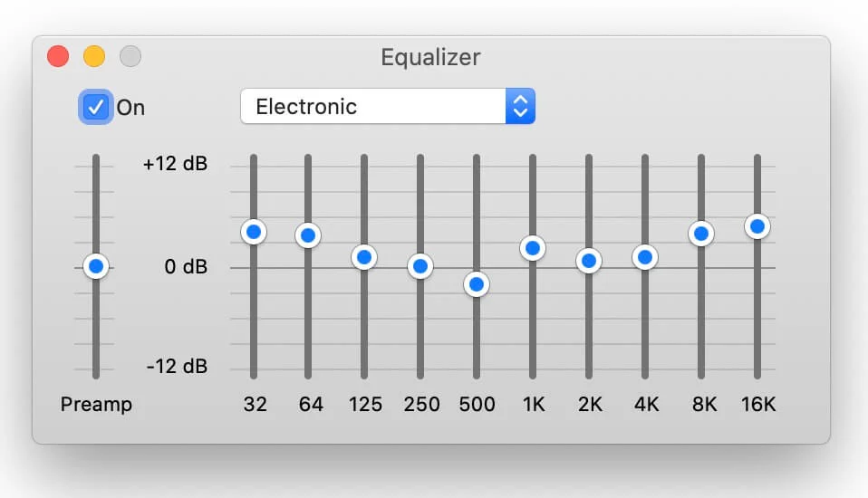Click the 4K band slider knob
This screenshot has height=498, width=868.
tap(645, 257)
